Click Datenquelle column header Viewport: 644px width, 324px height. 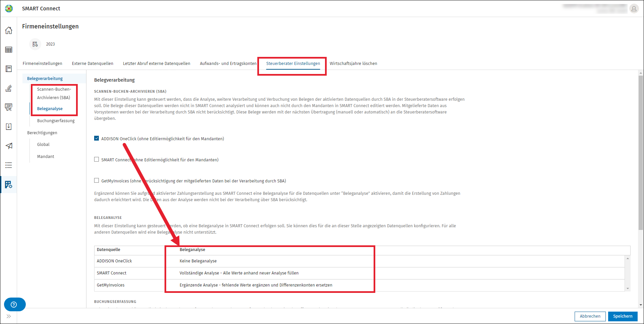click(109, 250)
